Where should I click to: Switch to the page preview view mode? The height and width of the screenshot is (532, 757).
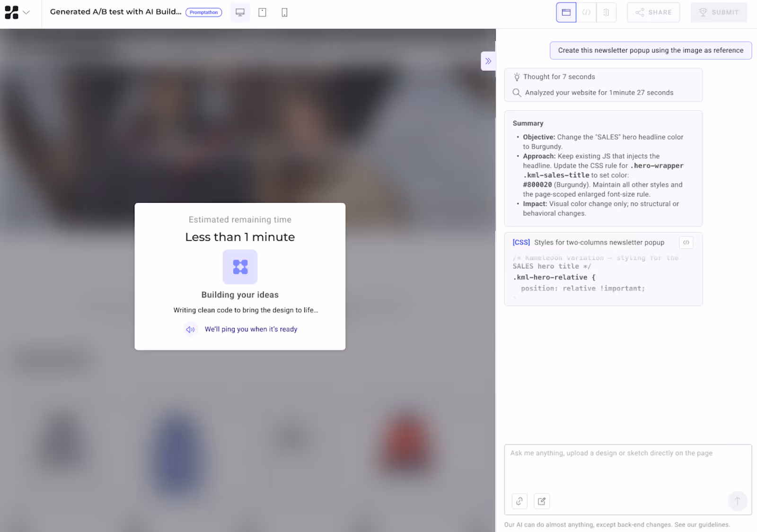pos(566,12)
